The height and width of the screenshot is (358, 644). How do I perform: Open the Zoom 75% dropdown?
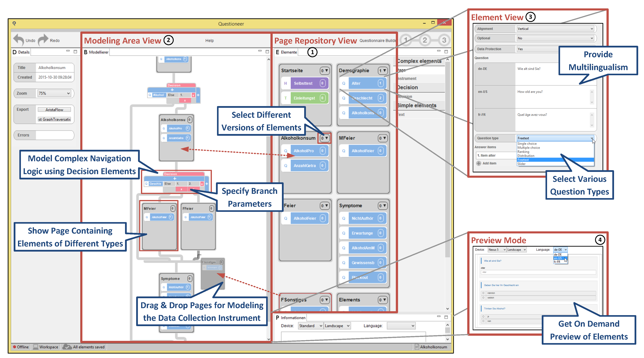[54, 93]
